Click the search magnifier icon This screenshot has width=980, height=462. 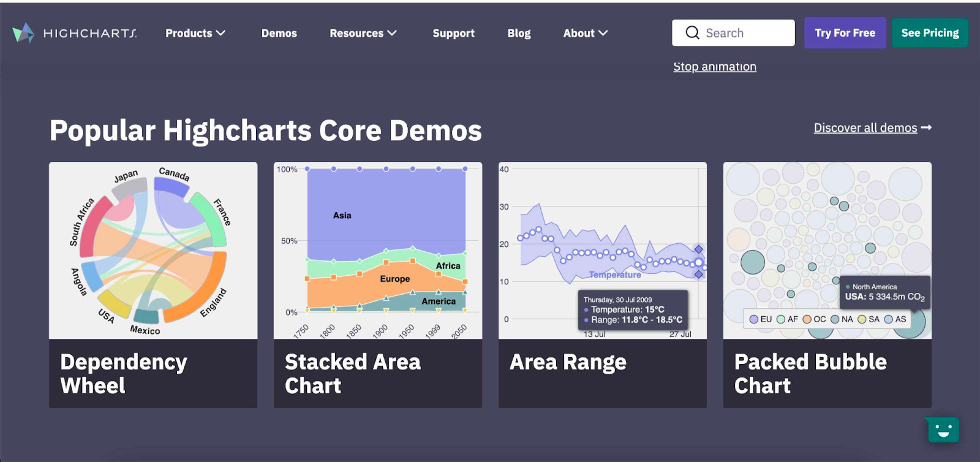(692, 33)
